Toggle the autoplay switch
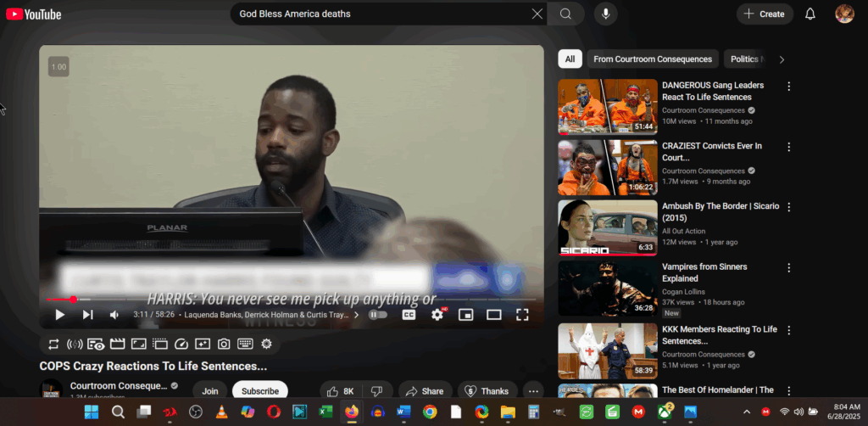Viewport: 868px width, 426px height. [378, 315]
